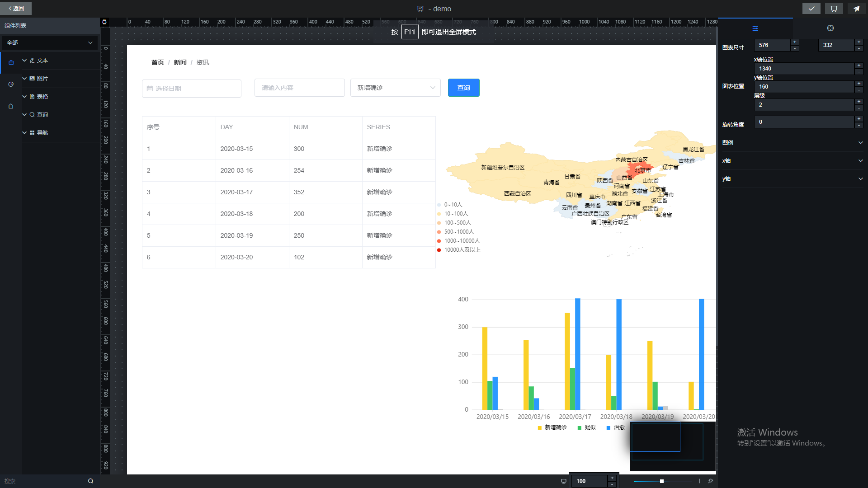Click the monitor icon beside zoom value
The height and width of the screenshot is (488, 868).
(x=563, y=481)
